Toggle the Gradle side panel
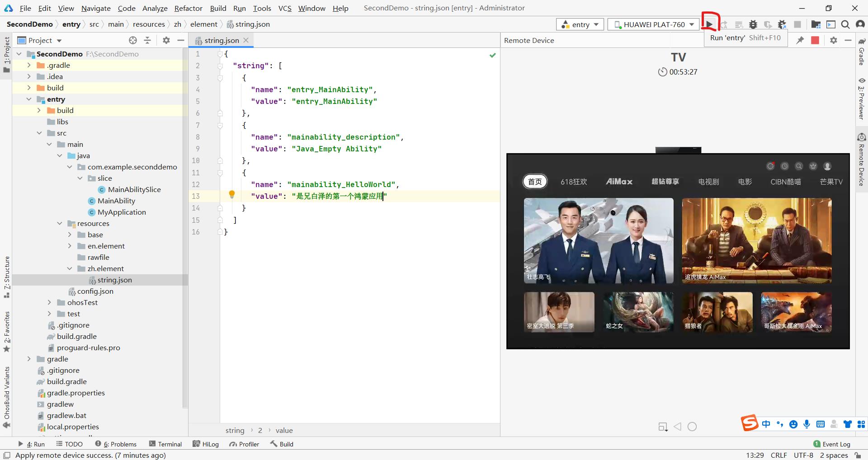Image resolution: width=868 pixels, height=460 pixels. point(862,52)
